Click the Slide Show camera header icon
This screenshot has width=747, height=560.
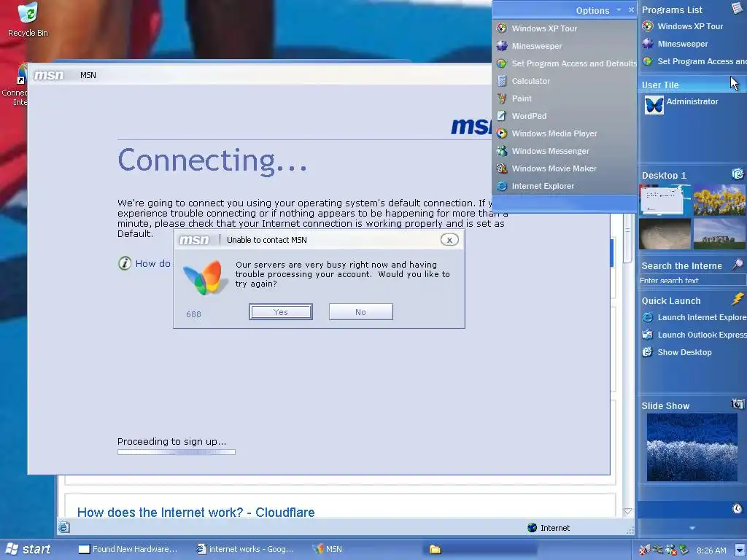click(738, 405)
